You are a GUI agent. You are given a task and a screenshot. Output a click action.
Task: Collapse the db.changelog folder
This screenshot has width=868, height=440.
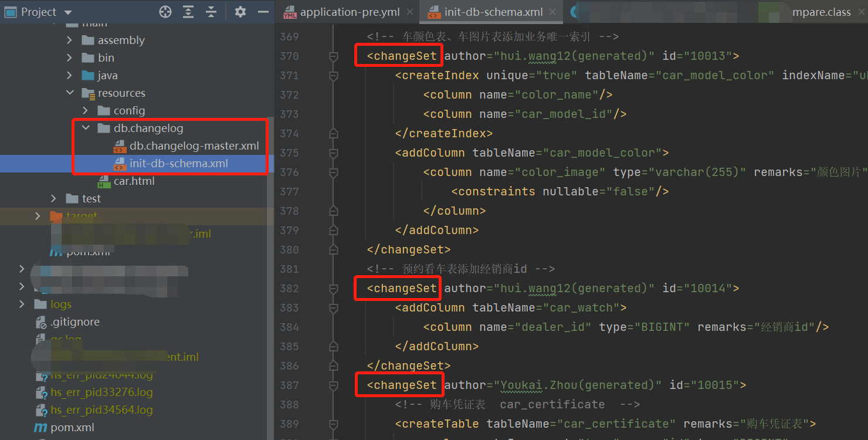point(86,127)
